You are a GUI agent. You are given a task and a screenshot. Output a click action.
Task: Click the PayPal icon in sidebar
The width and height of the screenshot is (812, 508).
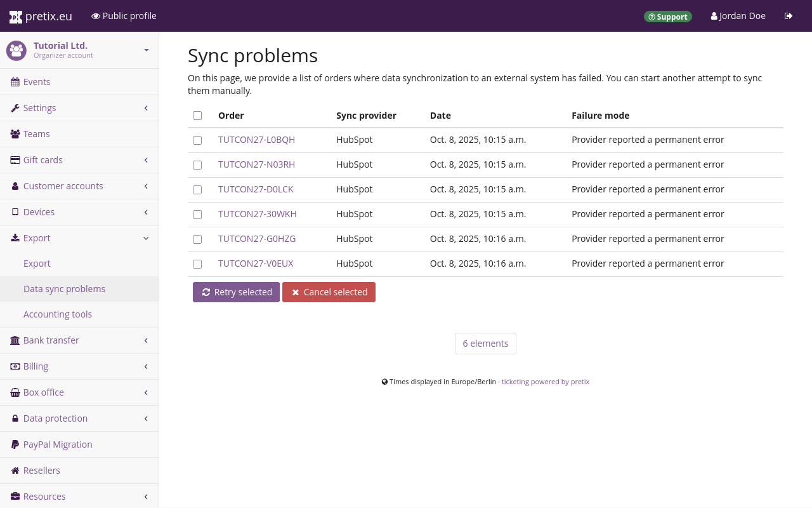(x=15, y=444)
